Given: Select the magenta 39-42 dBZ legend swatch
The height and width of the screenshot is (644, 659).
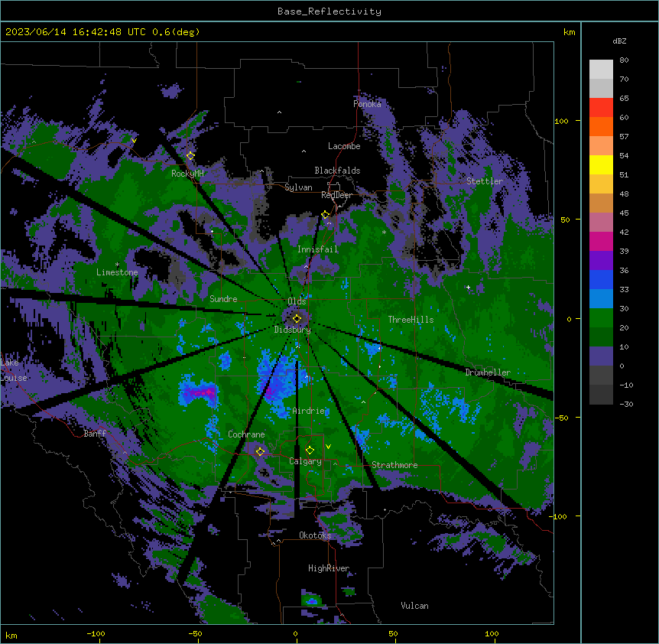Looking at the screenshot, I should [x=601, y=241].
